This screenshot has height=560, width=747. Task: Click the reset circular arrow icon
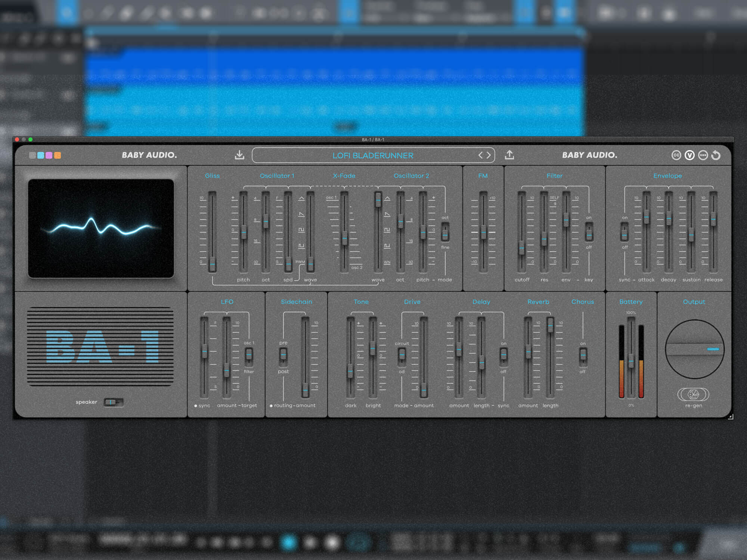click(716, 155)
